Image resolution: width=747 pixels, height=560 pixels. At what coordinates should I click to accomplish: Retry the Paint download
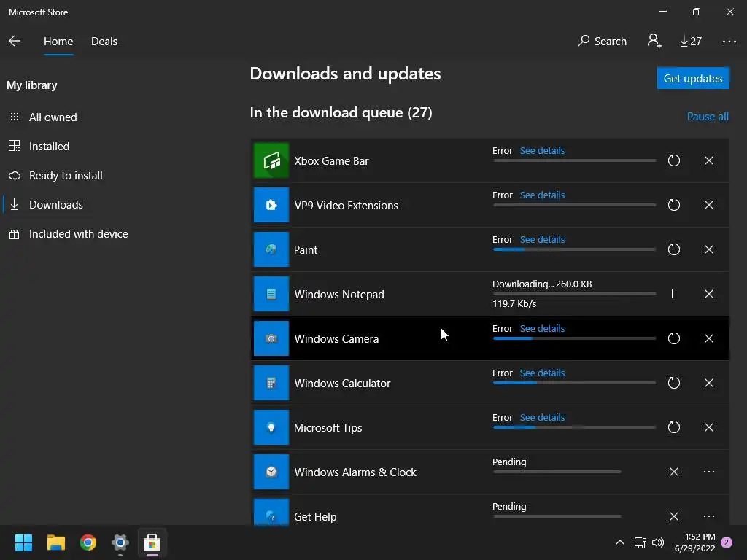tap(673, 249)
